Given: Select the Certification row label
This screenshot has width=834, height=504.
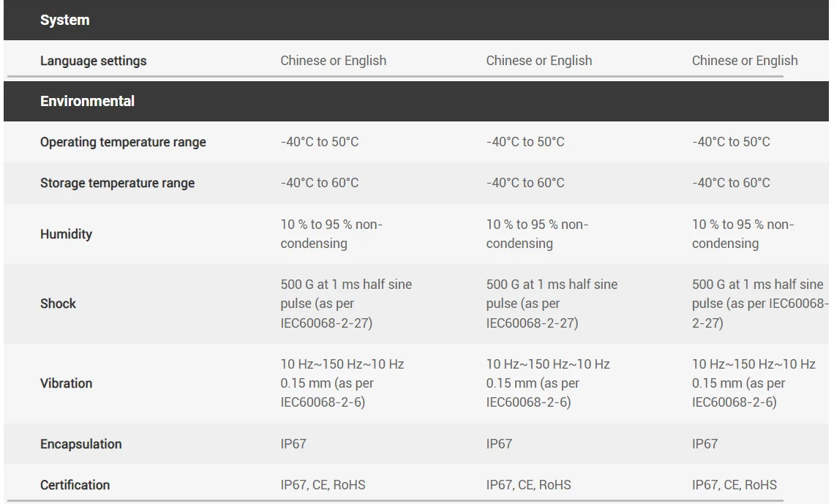Looking at the screenshot, I should 75,485.
